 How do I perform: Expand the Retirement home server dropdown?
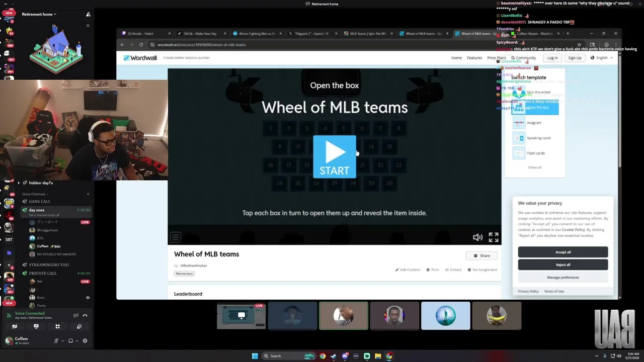(39, 14)
